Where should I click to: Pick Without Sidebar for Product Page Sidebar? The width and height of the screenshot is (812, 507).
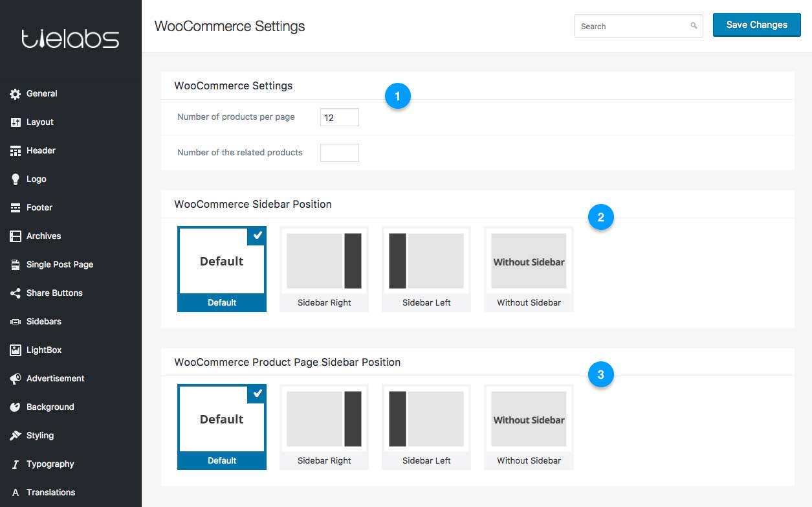pos(529,427)
